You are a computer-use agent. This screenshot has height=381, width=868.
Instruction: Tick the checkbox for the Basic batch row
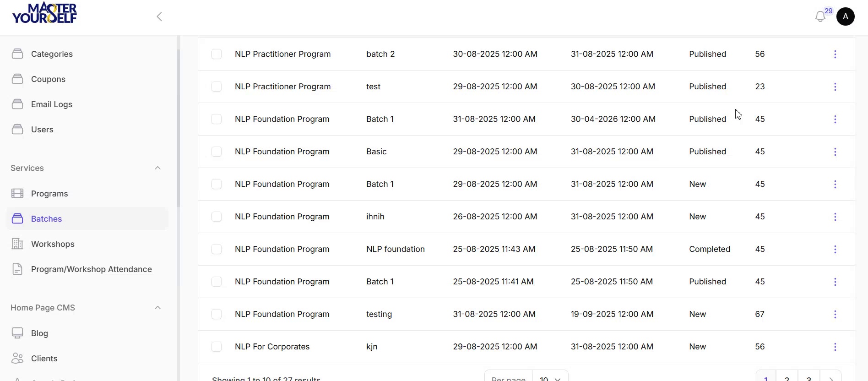pyautogui.click(x=217, y=152)
